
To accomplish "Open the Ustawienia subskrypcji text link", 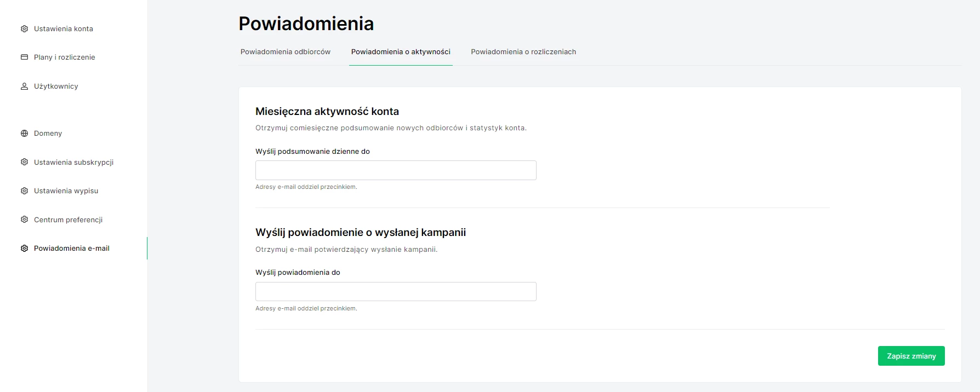I will [x=73, y=162].
